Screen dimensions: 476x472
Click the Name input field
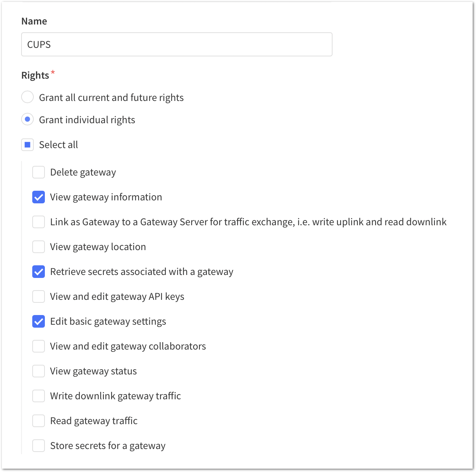click(176, 45)
